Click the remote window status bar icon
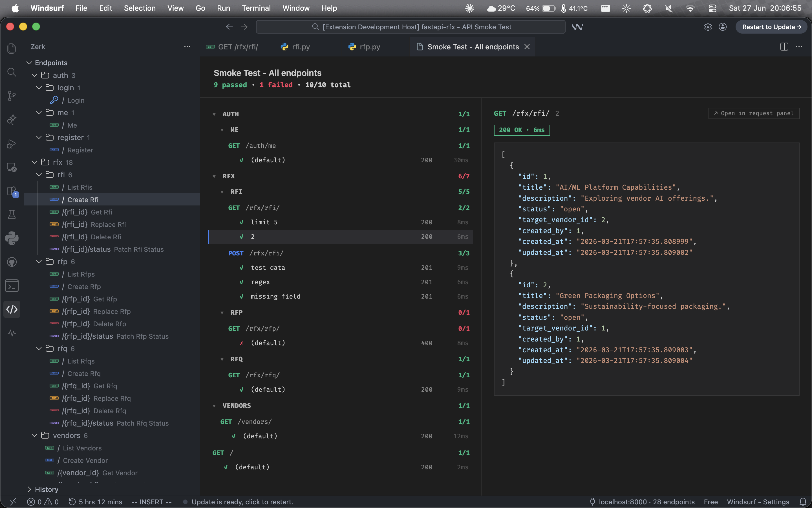 tap(13, 502)
